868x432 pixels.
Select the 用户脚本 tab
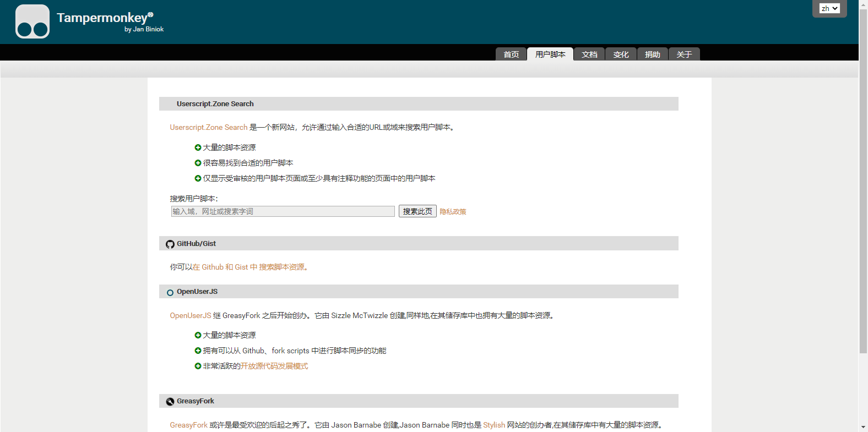pos(550,54)
